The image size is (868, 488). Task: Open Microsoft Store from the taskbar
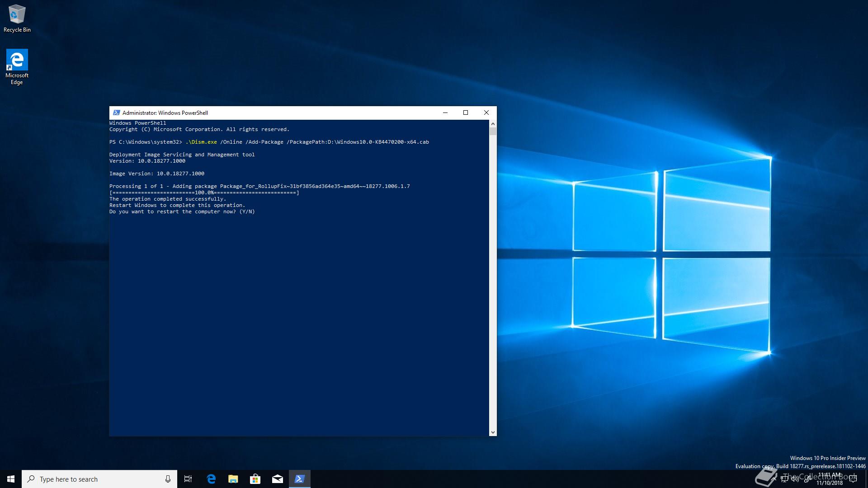pos(255,479)
